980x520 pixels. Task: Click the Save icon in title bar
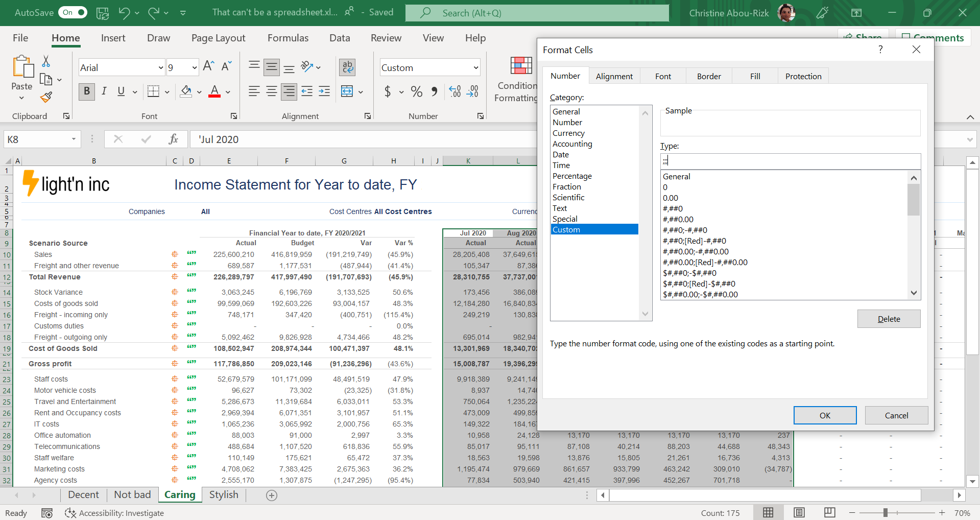point(103,13)
